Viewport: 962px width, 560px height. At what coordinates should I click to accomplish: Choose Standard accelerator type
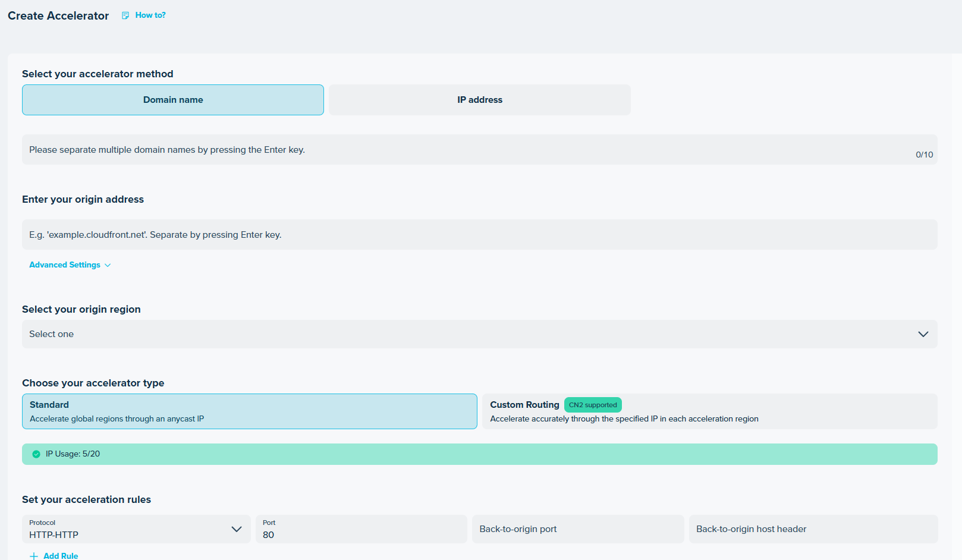pyautogui.click(x=249, y=411)
